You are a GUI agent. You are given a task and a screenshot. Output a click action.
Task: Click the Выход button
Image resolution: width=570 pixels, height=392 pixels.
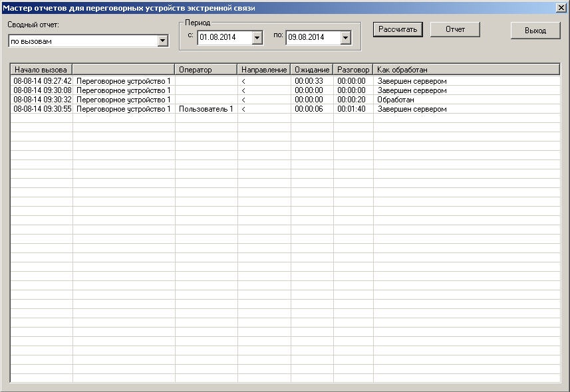coord(535,31)
